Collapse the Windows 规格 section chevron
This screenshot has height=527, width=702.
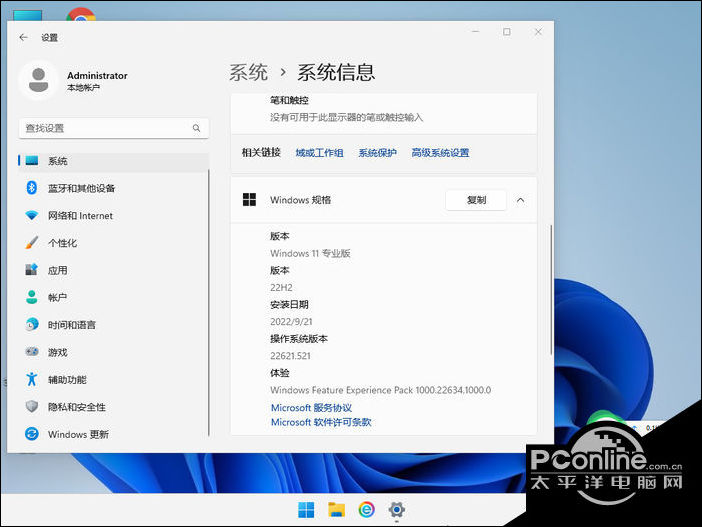(520, 200)
